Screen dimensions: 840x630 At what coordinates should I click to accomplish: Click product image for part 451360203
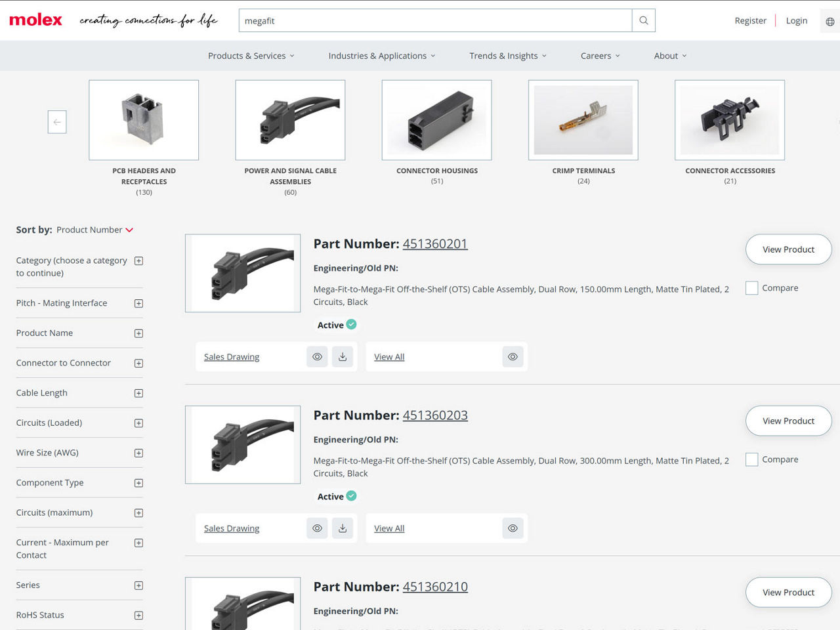[x=243, y=444]
